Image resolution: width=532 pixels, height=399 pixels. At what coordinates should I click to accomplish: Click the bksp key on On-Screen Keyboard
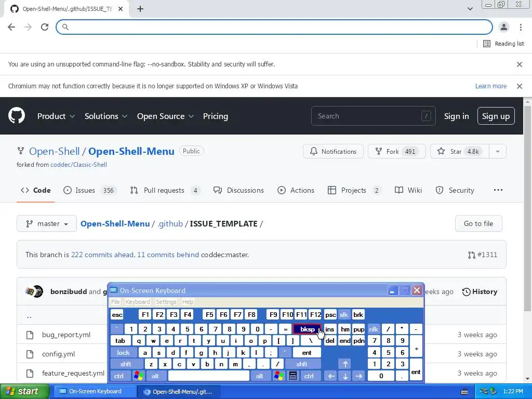(x=307, y=329)
